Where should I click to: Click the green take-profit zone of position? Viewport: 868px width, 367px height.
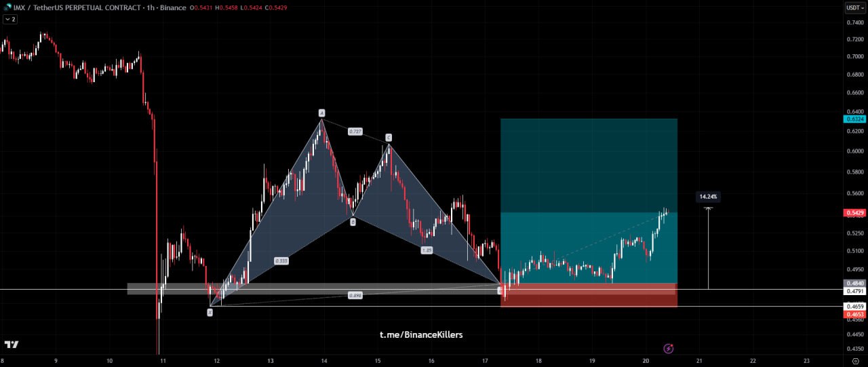[x=589, y=170]
